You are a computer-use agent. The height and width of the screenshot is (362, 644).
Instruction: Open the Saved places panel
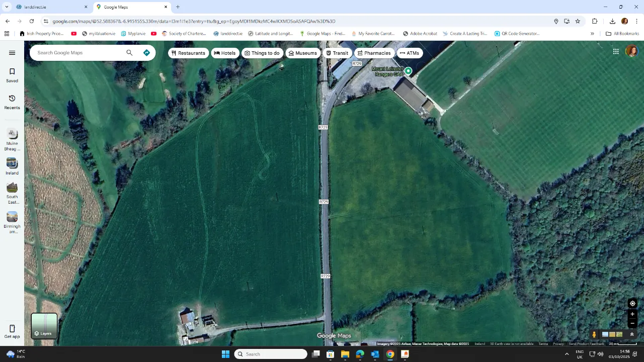point(12,74)
